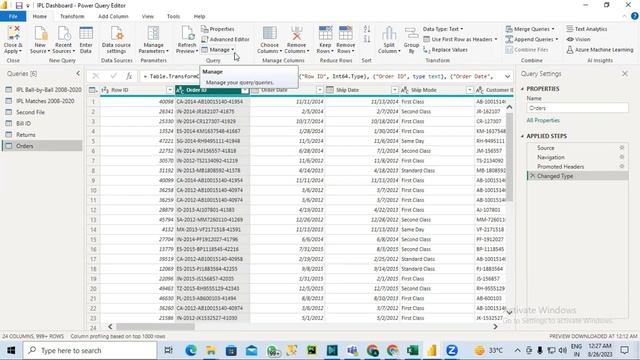Screen dimensions: 640x360
Task: Click the query Name input field
Action: pyautogui.click(x=577, y=108)
